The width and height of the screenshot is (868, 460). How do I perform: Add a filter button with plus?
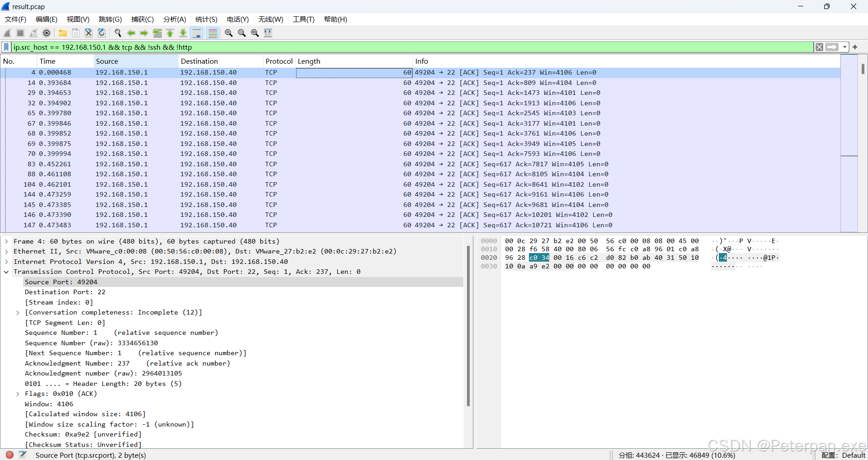pyautogui.click(x=855, y=47)
